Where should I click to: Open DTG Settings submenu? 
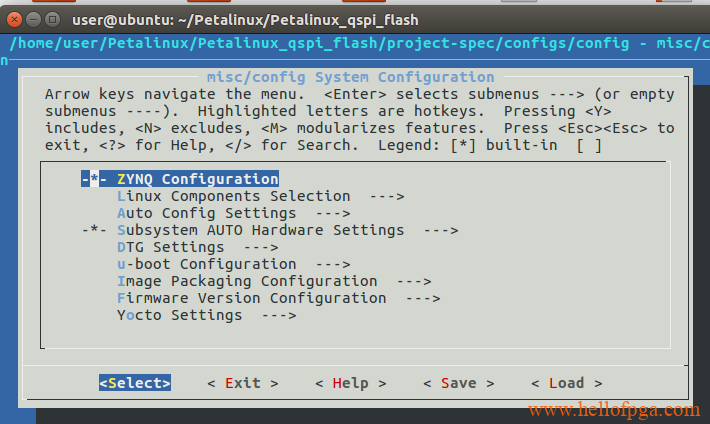tap(197, 247)
